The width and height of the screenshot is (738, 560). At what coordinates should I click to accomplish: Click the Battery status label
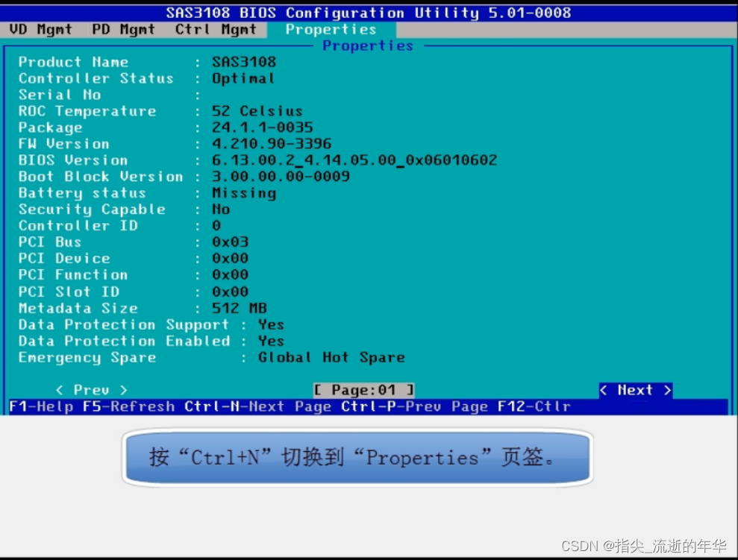coord(82,193)
